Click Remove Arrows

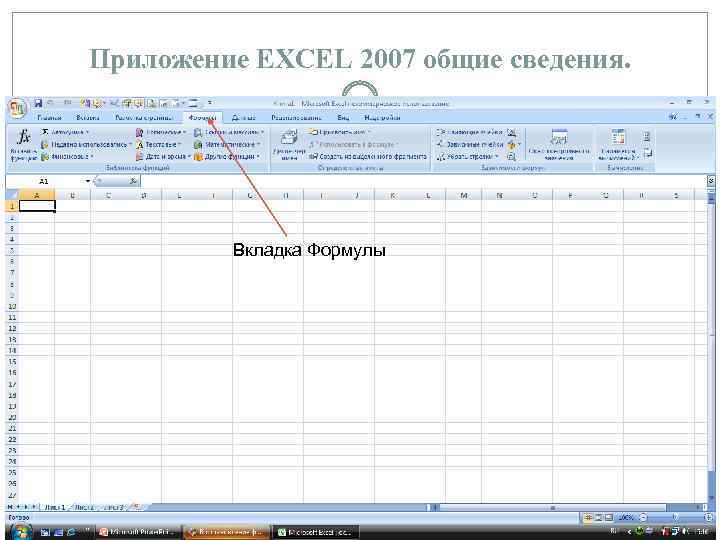[467, 157]
